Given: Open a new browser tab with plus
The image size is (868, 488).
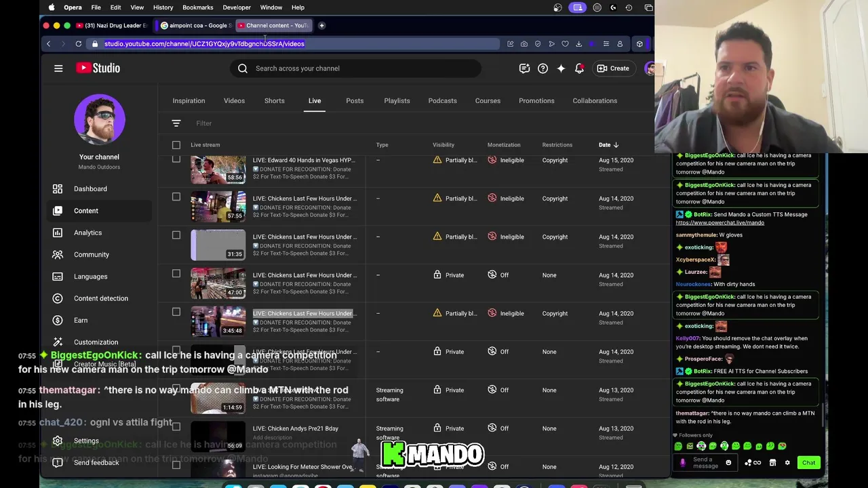Looking at the screenshot, I should (321, 26).
